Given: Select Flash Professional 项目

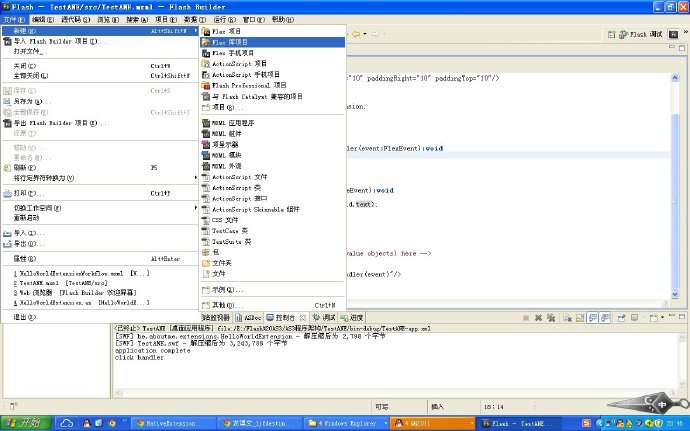Looking at the screenshot, I should (x=272, y=85).
